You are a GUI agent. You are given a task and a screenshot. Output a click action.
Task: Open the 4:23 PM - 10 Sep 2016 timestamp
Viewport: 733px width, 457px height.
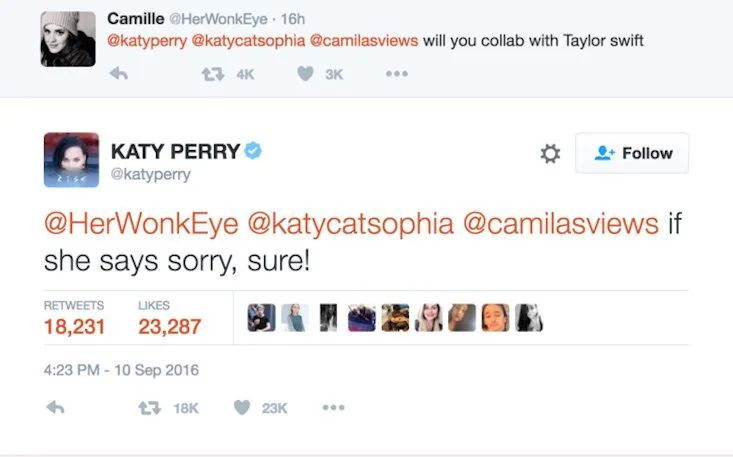pos(121,370)
